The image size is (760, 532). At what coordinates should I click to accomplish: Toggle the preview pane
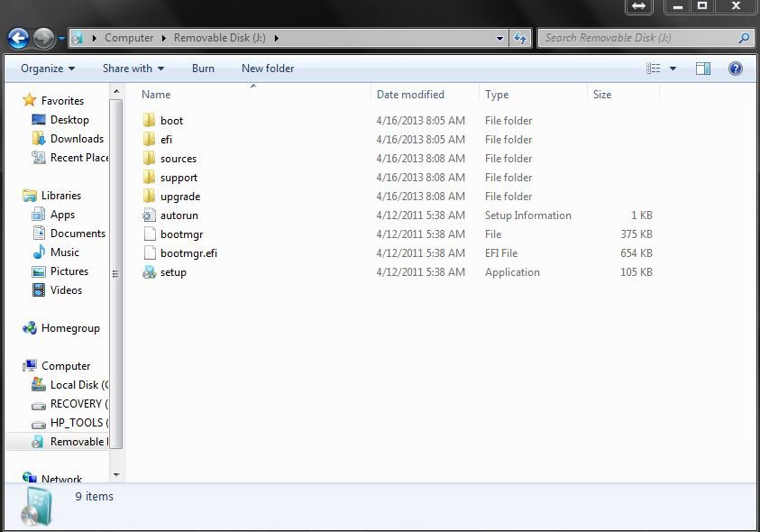tap(702, 68)
